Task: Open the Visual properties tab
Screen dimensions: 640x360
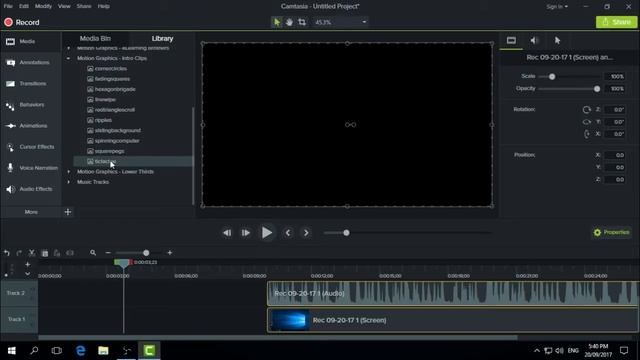Action: point(511,40)
